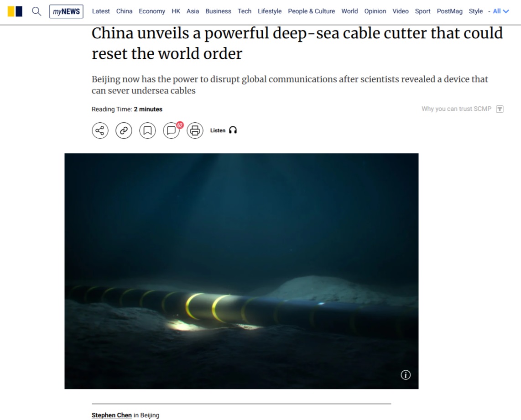
Task: Show image info on cable photo
Action: pos(406,375)
